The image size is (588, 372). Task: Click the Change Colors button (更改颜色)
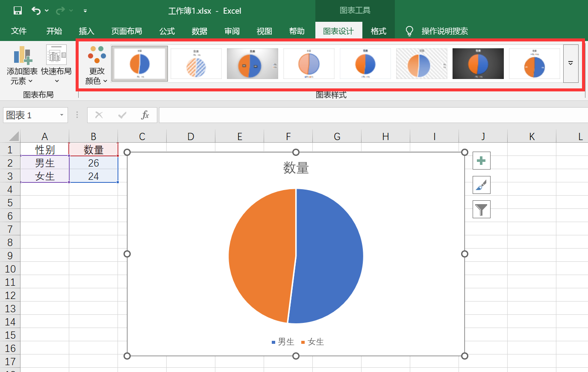pos(97,66)
